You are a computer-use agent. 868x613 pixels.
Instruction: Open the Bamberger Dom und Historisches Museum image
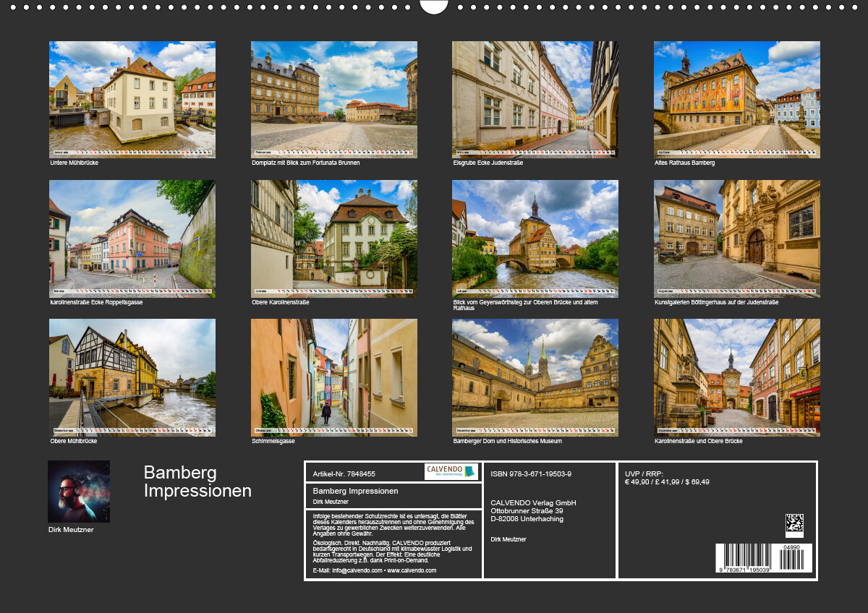pyautogui.click(x=535, y=377)
